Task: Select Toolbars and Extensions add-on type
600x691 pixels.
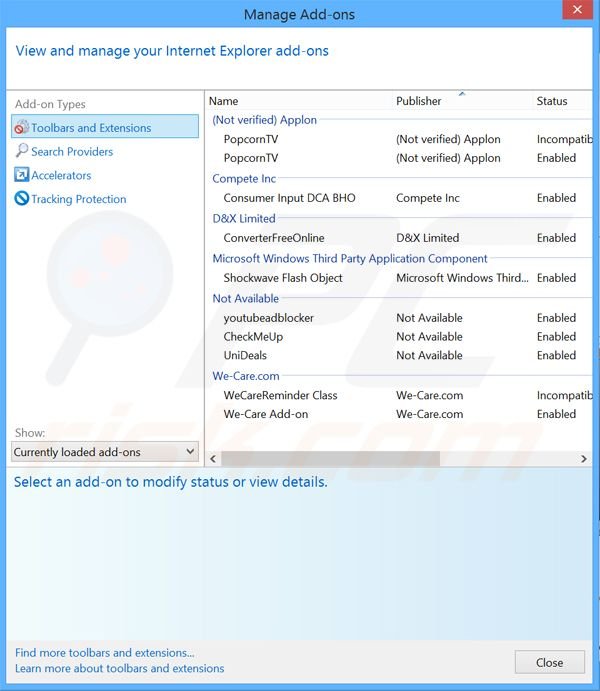Action: [105, 127]
